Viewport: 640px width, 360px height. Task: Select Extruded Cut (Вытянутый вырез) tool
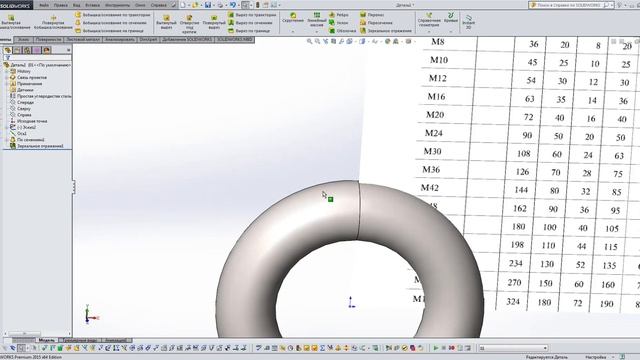click(x=167, y=22)
